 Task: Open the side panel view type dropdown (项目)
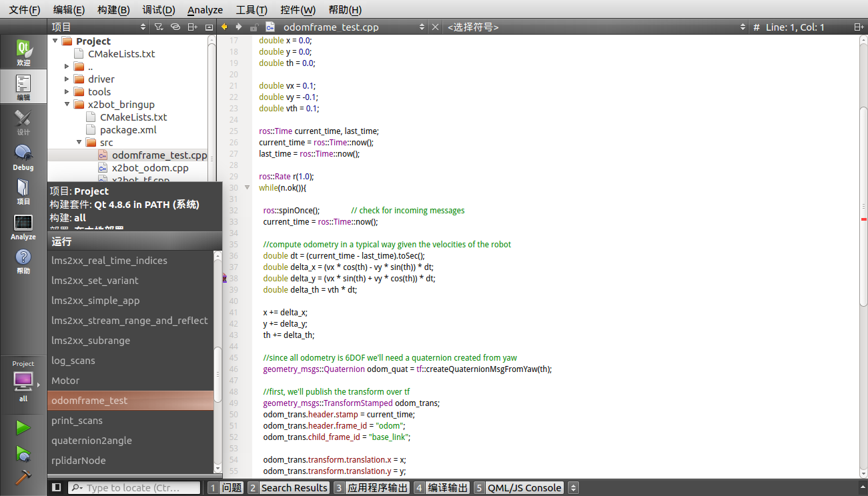(x=98, y=27)
